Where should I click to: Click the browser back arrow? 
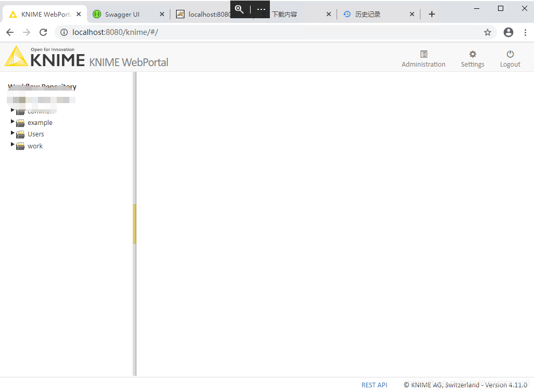point(10,32)
